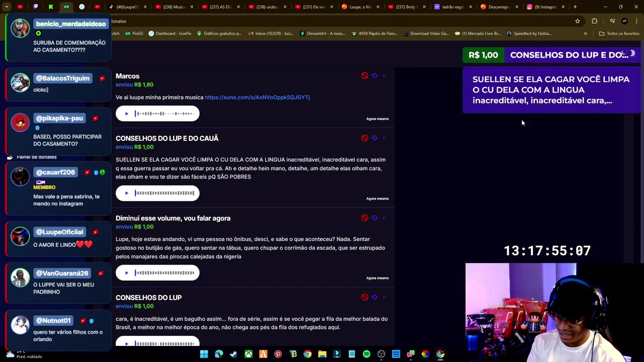
Task: Replay CONSELHOS DO LUP E DO CAUÃ donation
Action: pyautogui.click(x=374, y=138)
